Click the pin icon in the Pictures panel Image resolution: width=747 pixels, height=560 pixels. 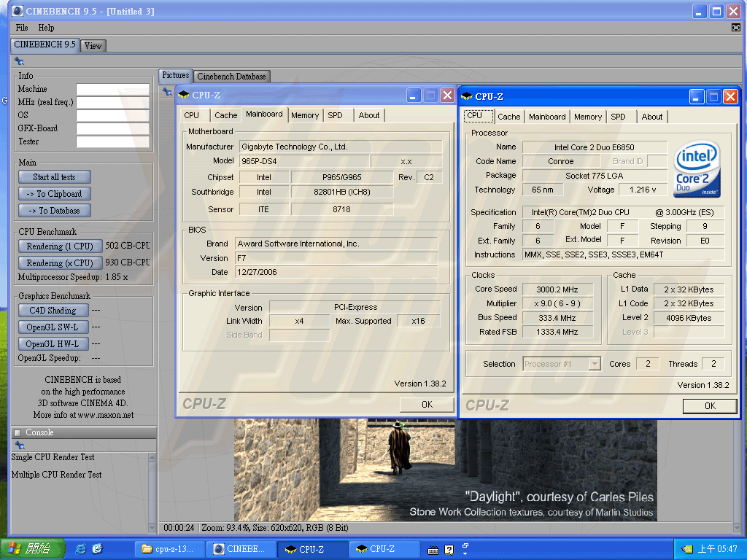[167, 91]
